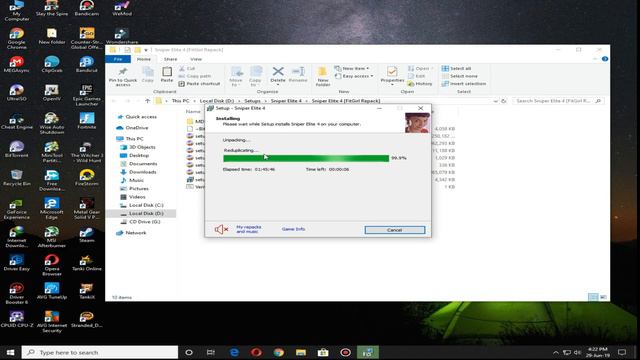Click the BitTorrent desktop icon
The width and height of the screenshot is (640, 360).
click(16, 149)
